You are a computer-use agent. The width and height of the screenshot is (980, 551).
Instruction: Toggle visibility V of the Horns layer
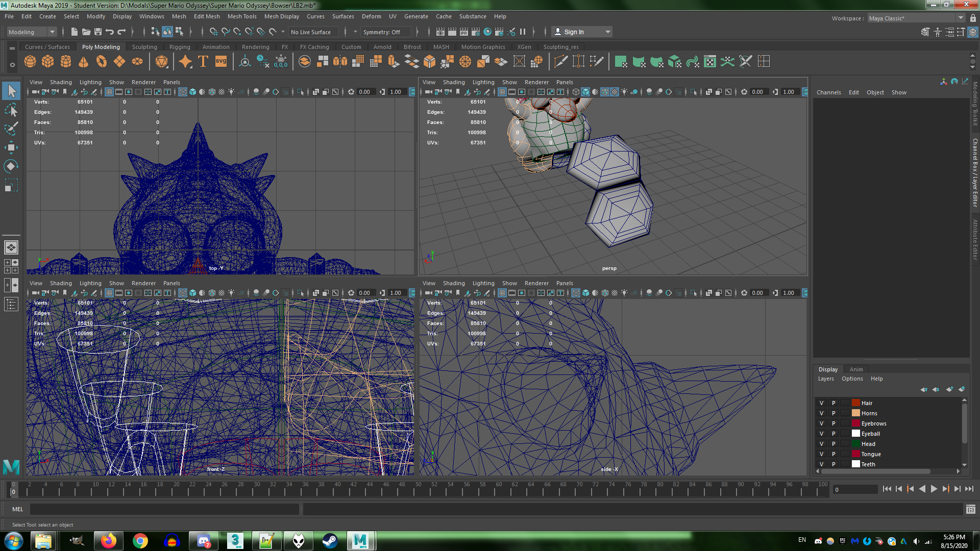[x=821, y=413]
